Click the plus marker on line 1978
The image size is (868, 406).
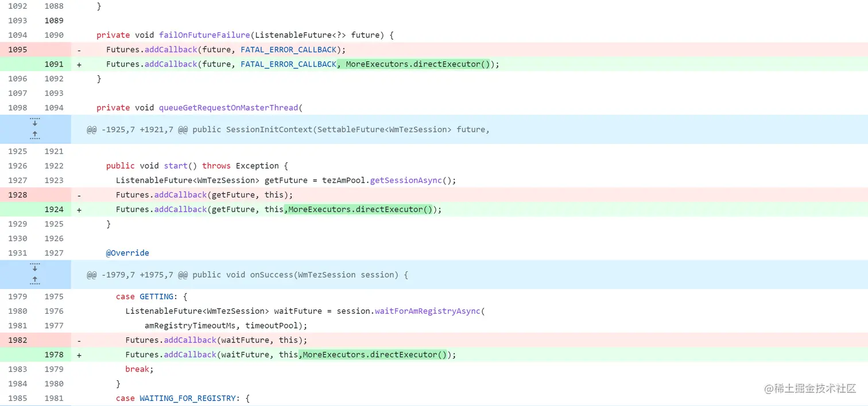79,355
